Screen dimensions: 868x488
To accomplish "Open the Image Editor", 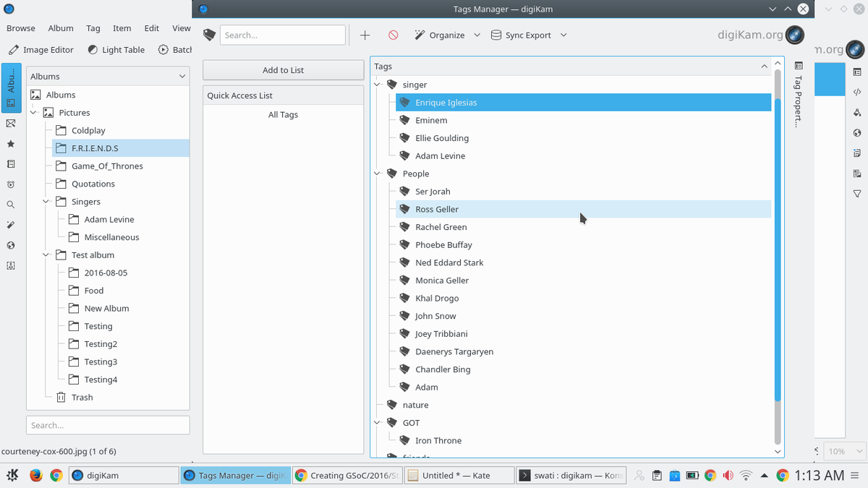I will 41,50.
